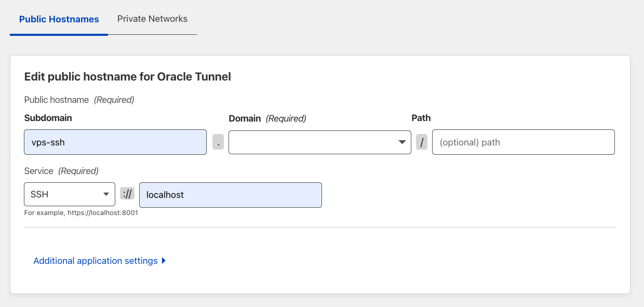644x307 pixels.
Task: Select the Public Hostnames tab
Action: click(59, 19)
